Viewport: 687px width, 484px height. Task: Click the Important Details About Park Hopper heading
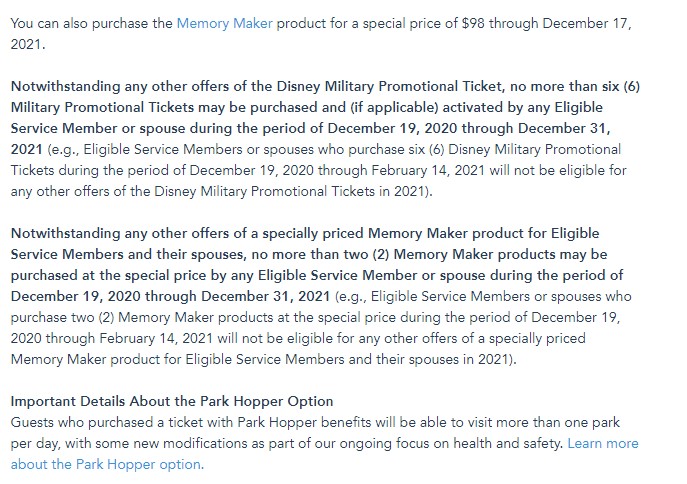(x=172, y=401)
